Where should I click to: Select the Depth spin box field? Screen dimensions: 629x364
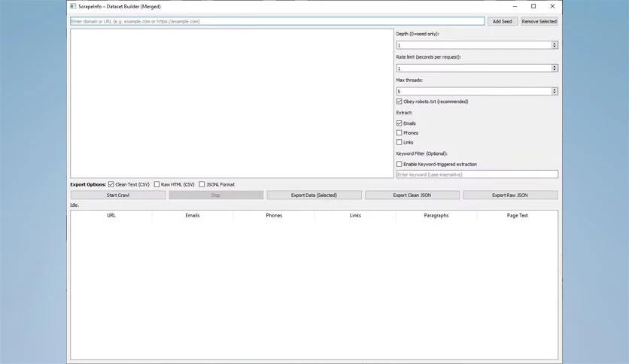pyautogui.click(x=474, y=45)
